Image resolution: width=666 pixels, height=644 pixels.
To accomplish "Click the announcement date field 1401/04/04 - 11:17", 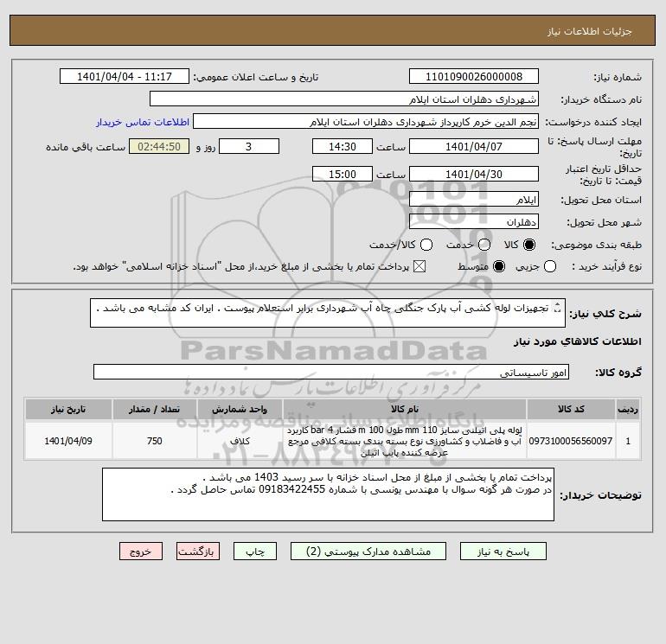I will [124, 76].
